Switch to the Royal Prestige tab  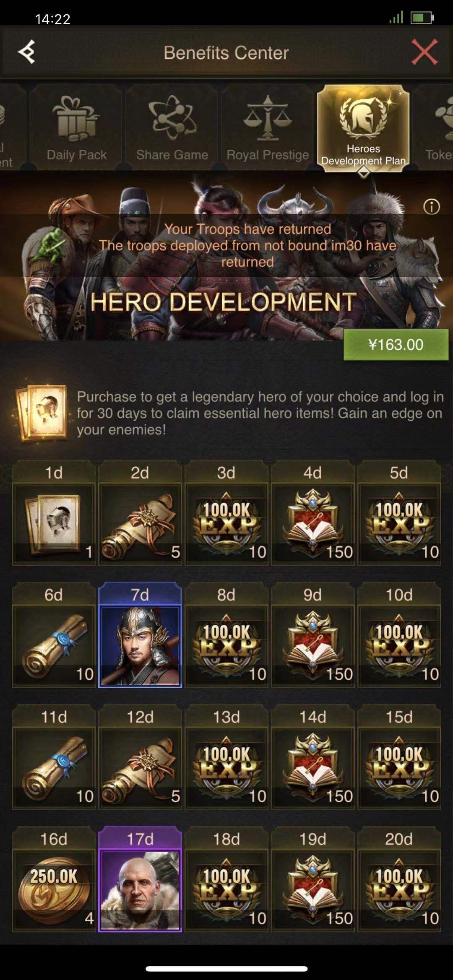(x=268, y=127)
